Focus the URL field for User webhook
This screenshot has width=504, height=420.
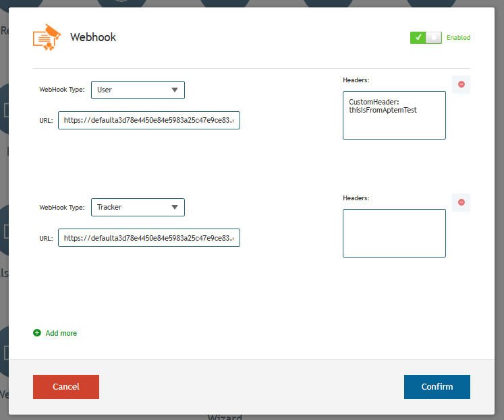point(149,121)
